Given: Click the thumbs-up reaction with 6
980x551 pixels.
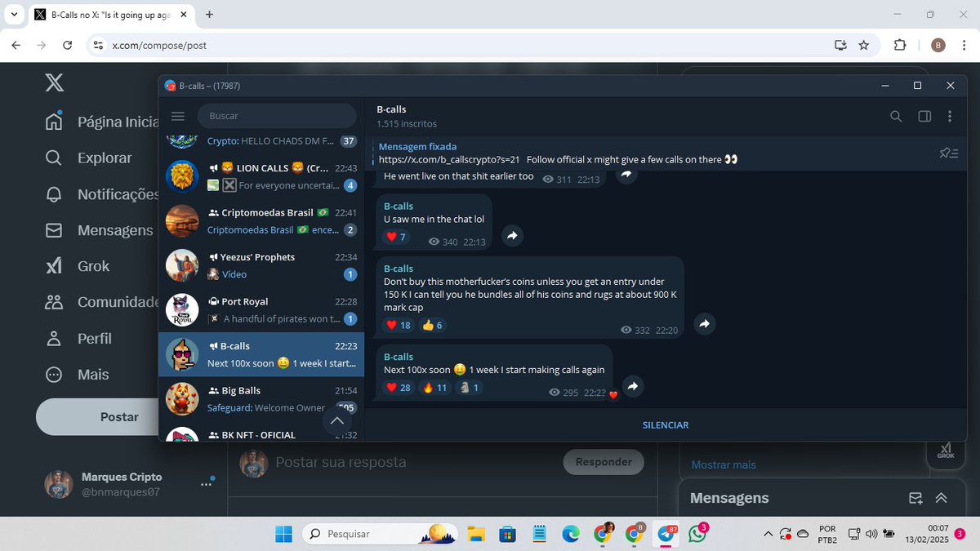Looking at the screenshot, I should click(432, 325).
